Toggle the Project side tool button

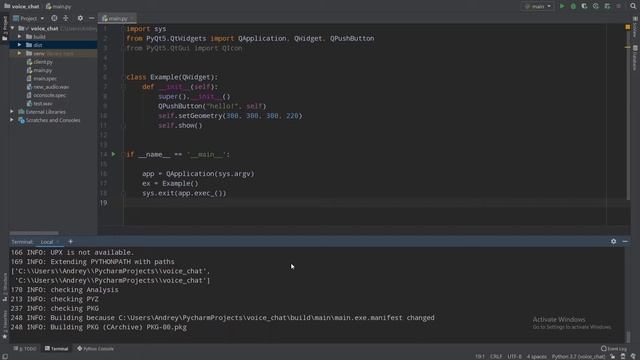[4, 28]
